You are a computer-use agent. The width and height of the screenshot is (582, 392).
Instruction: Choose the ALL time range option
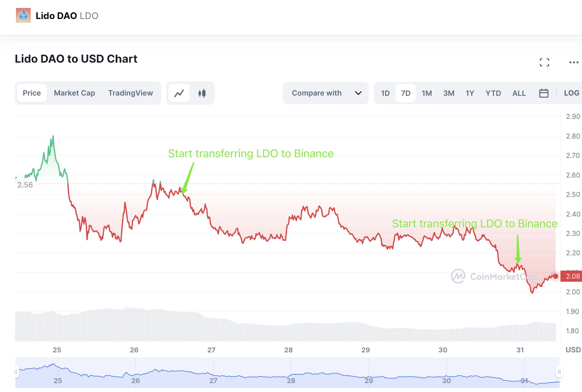[x=519, y=93]
